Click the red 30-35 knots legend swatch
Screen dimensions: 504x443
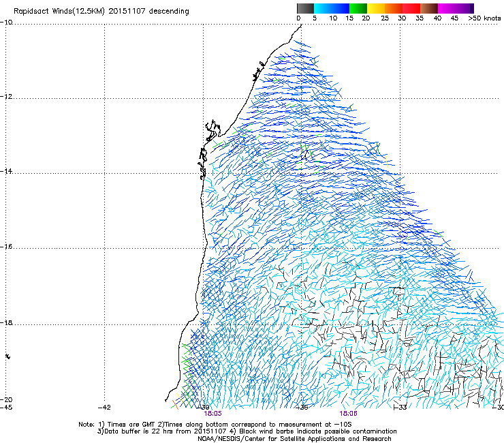click(411, 8)
